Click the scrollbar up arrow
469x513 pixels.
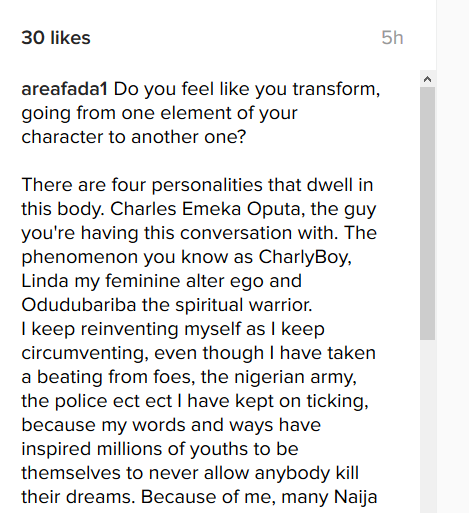pos(427,79)
